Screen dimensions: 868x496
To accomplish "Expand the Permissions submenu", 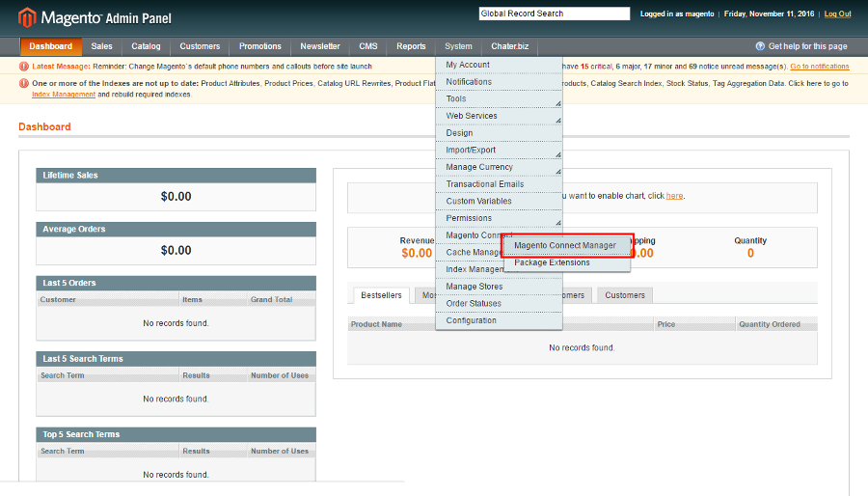I will (558, 223).
